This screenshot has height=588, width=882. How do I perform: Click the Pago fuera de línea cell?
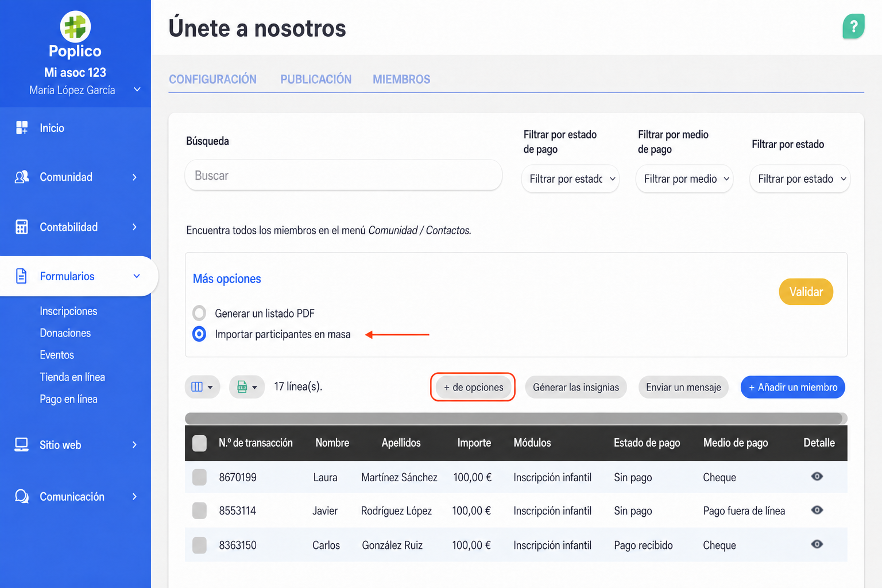(744, 510)
